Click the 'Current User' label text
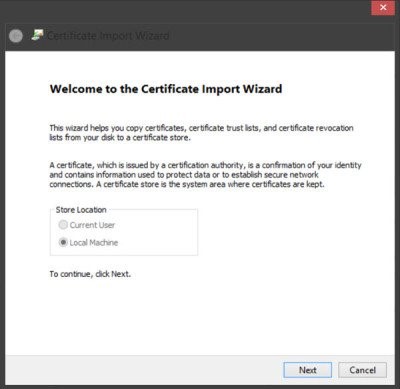Image resolution: width=400 pixels, height=389 pixels. [x=92, y=225]
